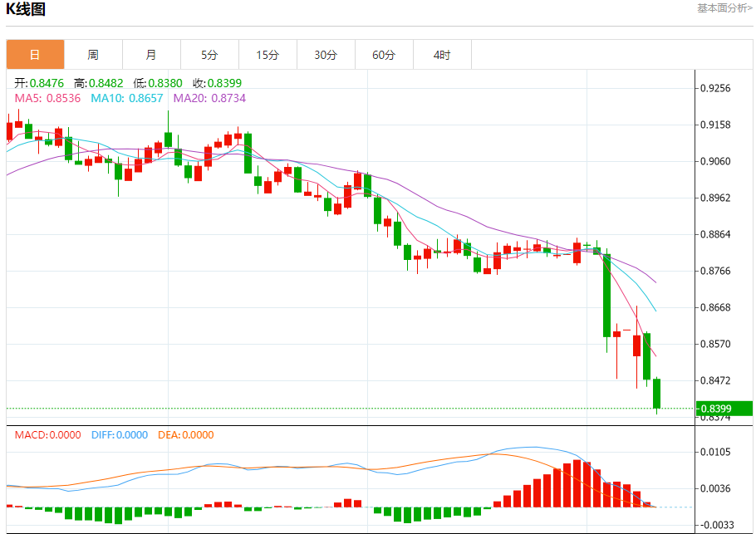Click the 0.8766 price axis label
The height and width of the screenshot is (534, 756).
pyautogui.click(x=715, y=271)
